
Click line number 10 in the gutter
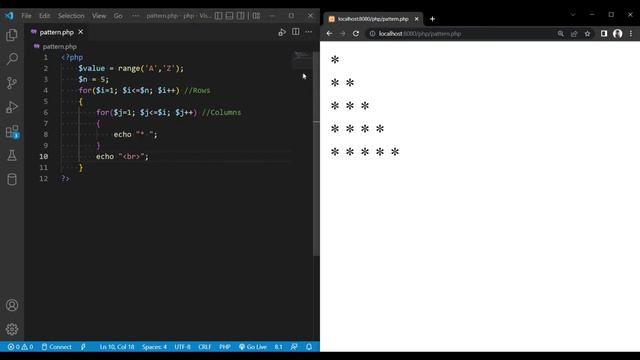click(44, 156)
